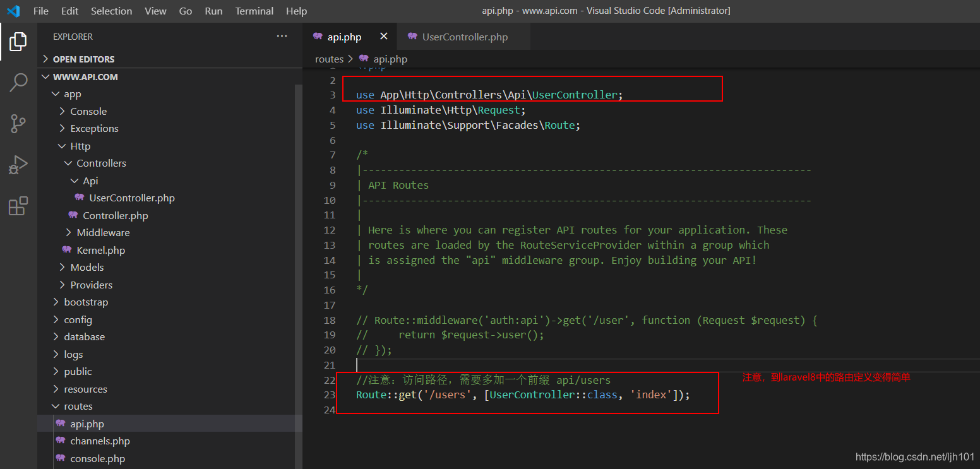
Task: Open the File menu
Action: pos(41,11)
